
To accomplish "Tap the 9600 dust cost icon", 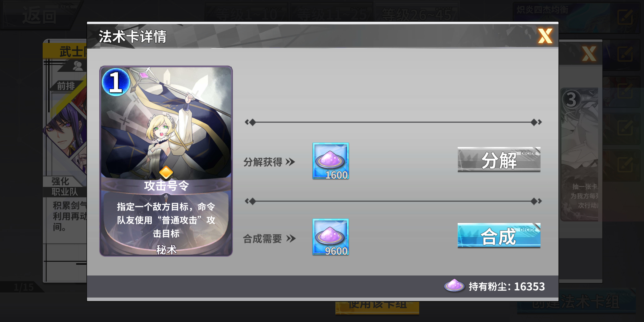I will tap(331, 237).
